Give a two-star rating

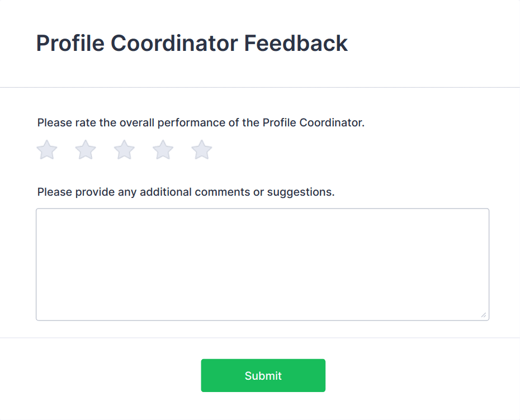[86, 150]
